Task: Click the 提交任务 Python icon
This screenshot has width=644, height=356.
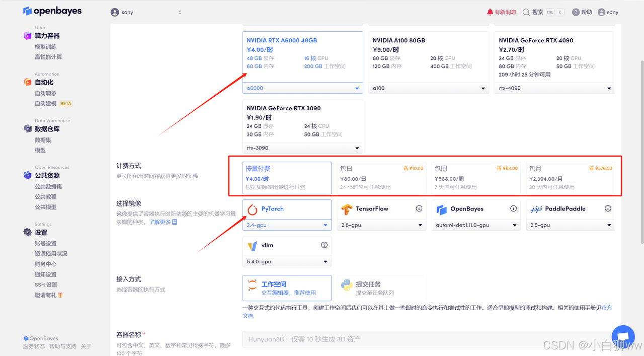Action: (347, 286)
